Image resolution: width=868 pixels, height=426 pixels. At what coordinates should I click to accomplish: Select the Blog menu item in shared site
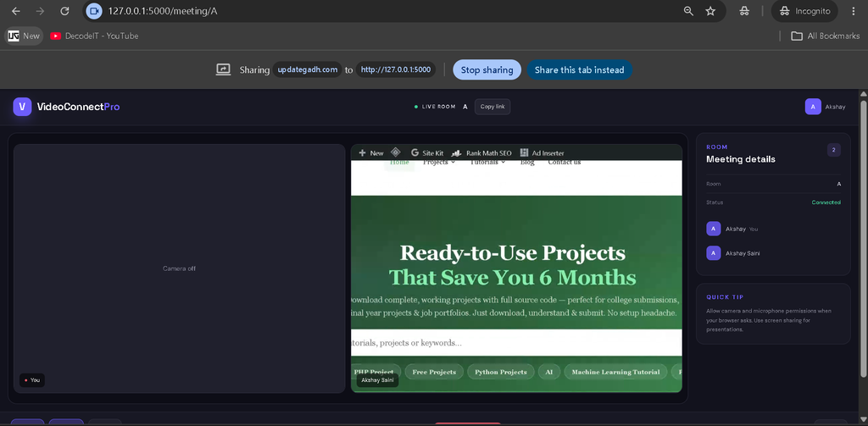pyautogui.click(x=527, y=163)
